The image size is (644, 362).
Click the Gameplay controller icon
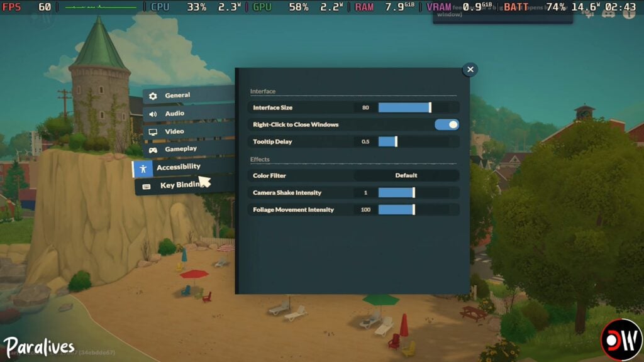pyautogui.click(x=153, y=150)
